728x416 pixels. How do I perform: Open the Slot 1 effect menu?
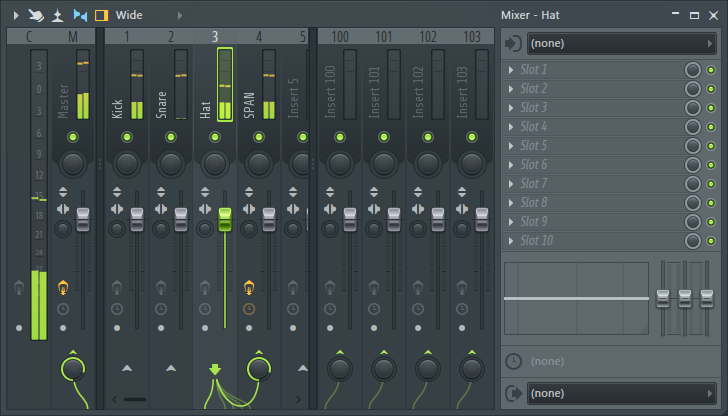click(511, 70)
